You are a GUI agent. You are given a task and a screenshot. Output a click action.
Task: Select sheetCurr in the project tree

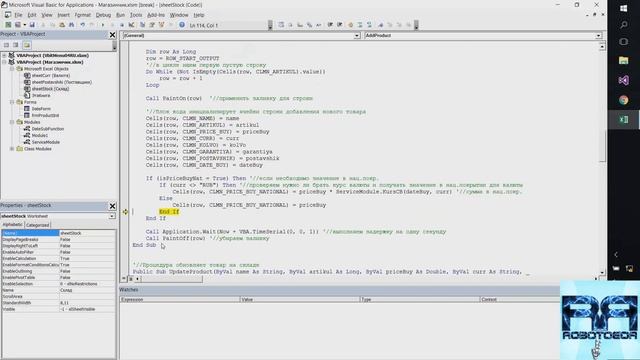[x=51, y=76]
